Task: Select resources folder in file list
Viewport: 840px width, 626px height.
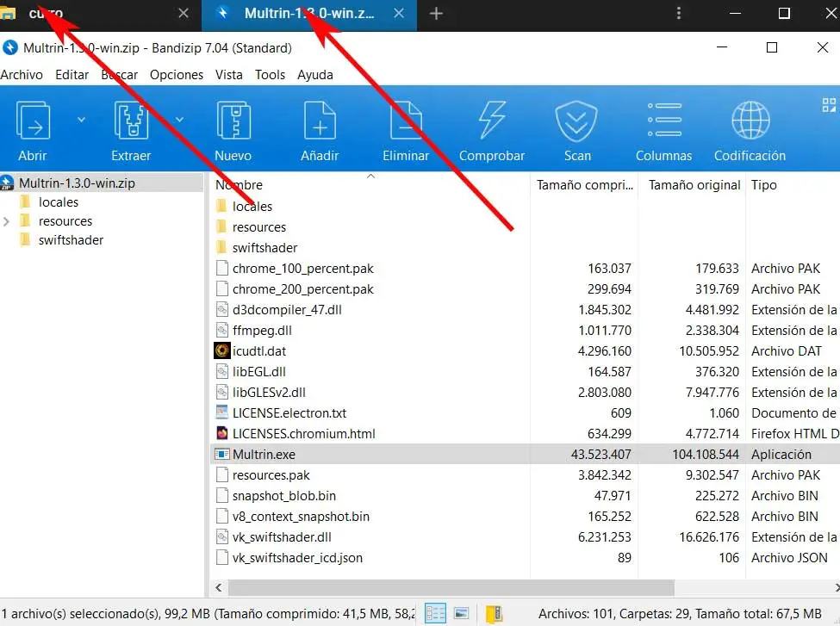Action: [x=259, y=227]
